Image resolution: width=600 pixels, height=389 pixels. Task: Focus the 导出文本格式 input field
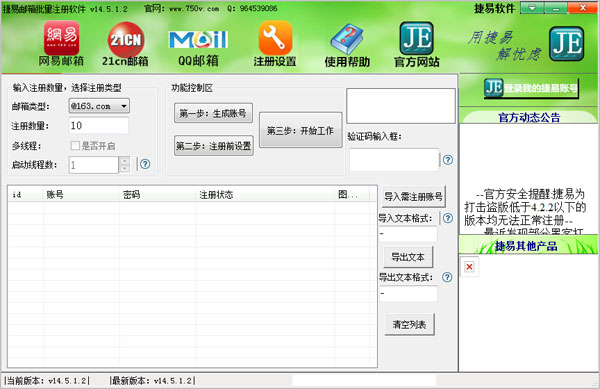click(408, 293)
